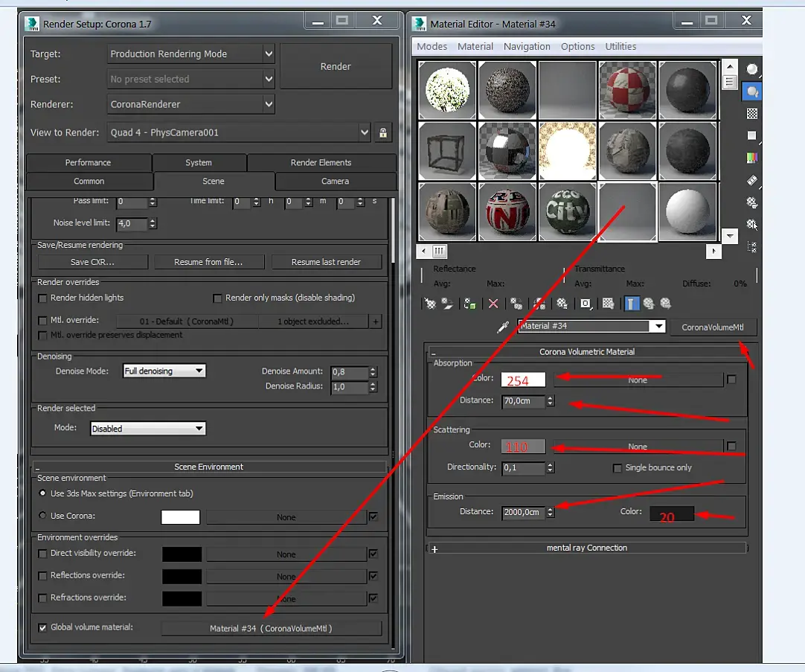Open the Utilities menu
The height and width of the screenshot is (672, 805).
620,47
